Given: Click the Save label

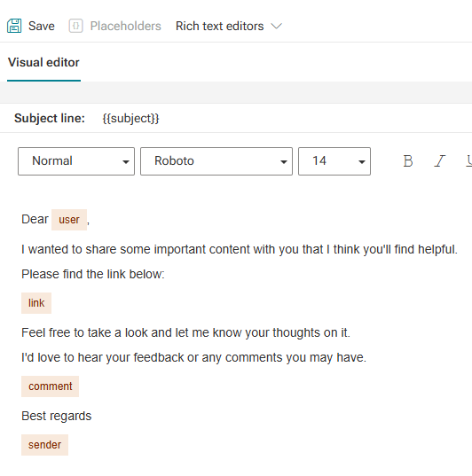Looking at the screenshot, I should (x=42, y=26).
